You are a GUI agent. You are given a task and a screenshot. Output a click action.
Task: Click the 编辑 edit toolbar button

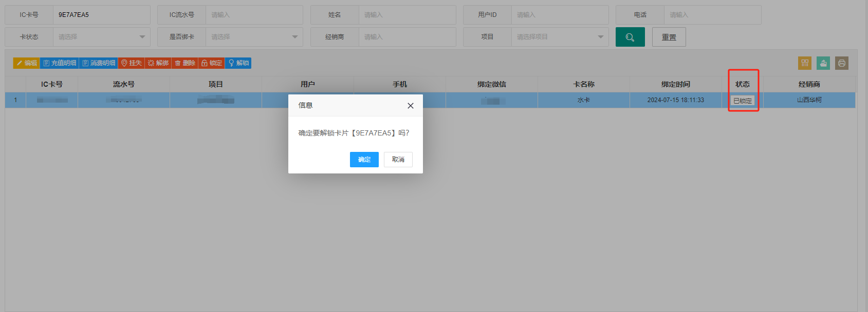point(27,63)
